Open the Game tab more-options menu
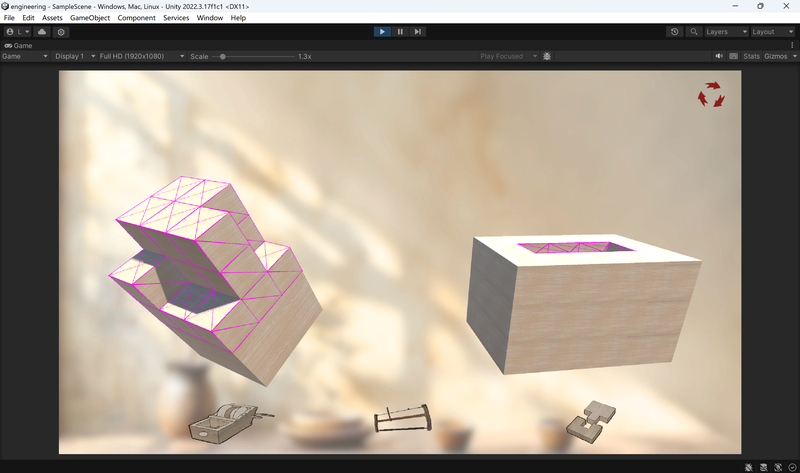This screenshot has height=473, width=800. (x=792, y=45)
